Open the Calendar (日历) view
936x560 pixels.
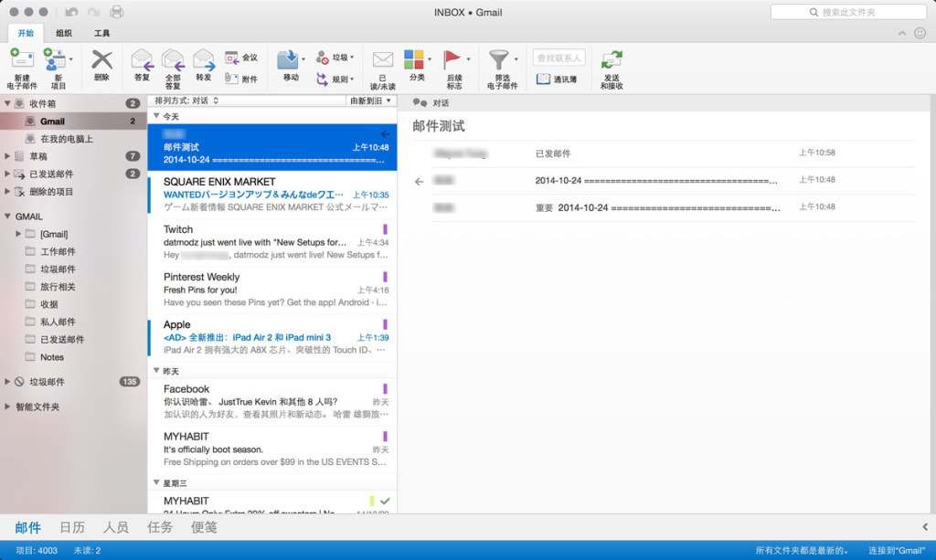pyautogui.click(x=72, y=528)
